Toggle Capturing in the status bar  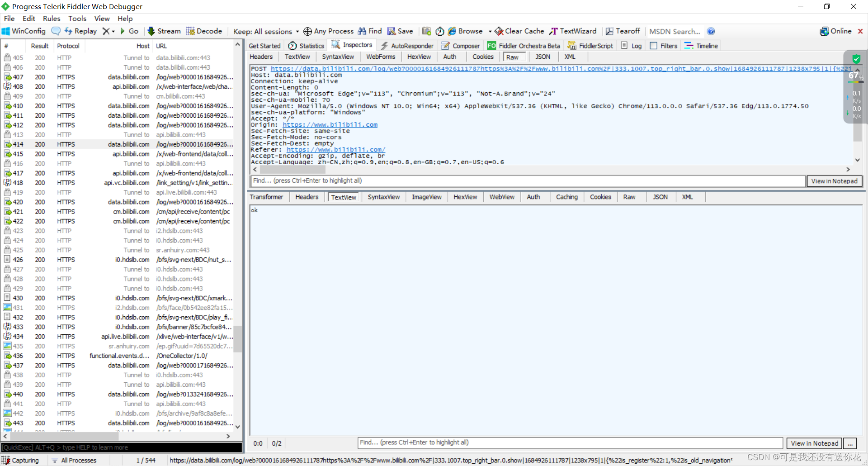pos(21,460)
